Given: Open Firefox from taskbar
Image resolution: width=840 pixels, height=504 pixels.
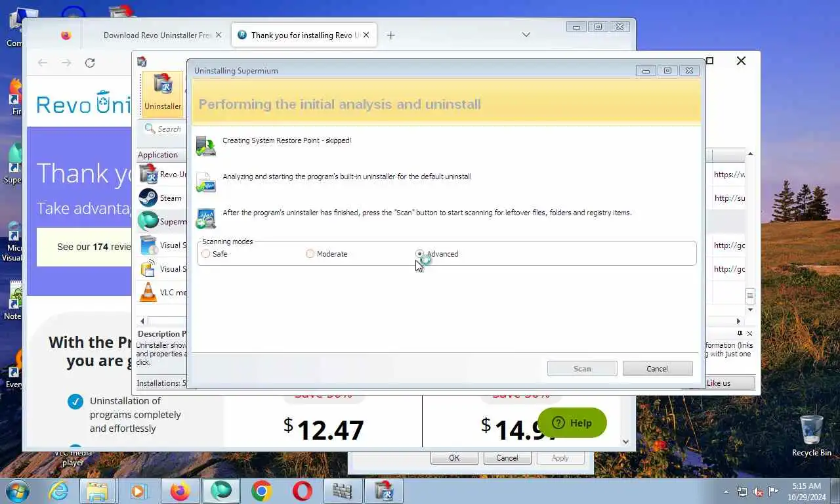Looking at the screenshot, I should 179,491.
